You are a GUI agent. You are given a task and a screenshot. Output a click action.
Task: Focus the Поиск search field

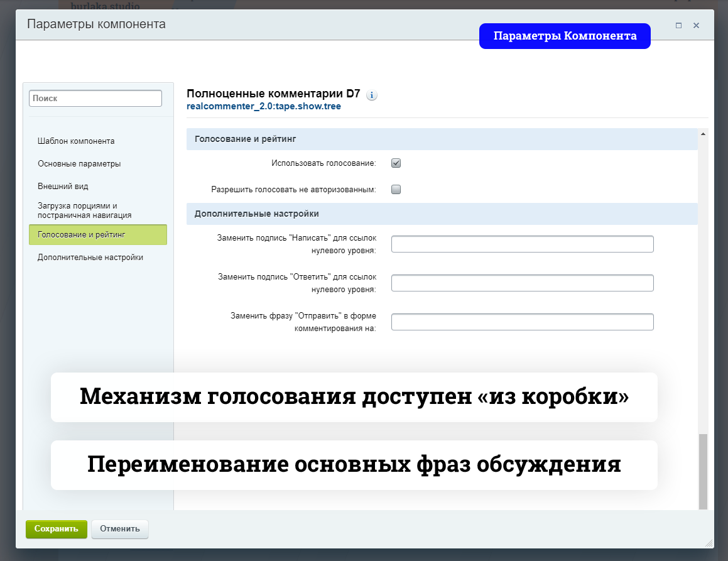[x=95, y=99]
